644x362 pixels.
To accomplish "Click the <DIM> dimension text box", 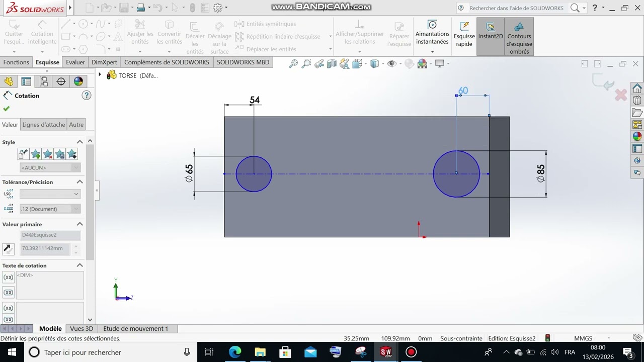I will tap(50, 285).
